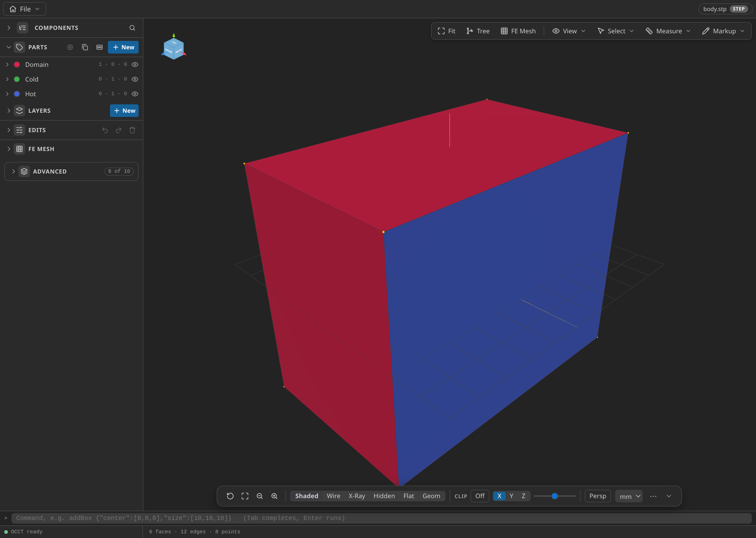The width and height of the screenshot is (756, 538).
Task: Open the mm units dropdown
Action: (x=629, y=496)
